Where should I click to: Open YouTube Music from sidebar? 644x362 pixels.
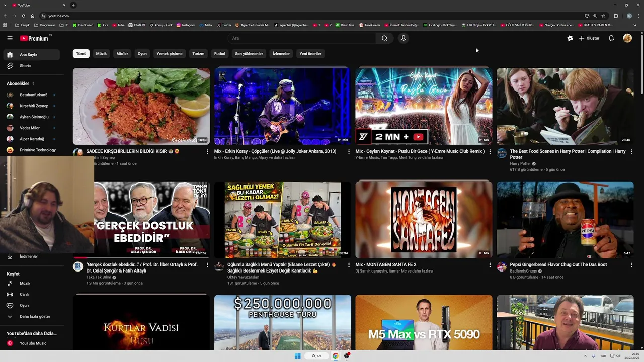[x=31, y=343]
